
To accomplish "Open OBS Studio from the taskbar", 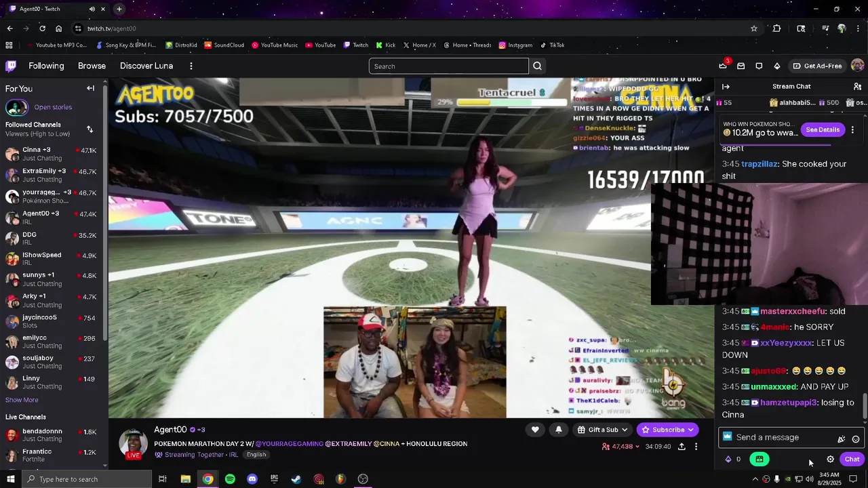I will tap(363, 479).
